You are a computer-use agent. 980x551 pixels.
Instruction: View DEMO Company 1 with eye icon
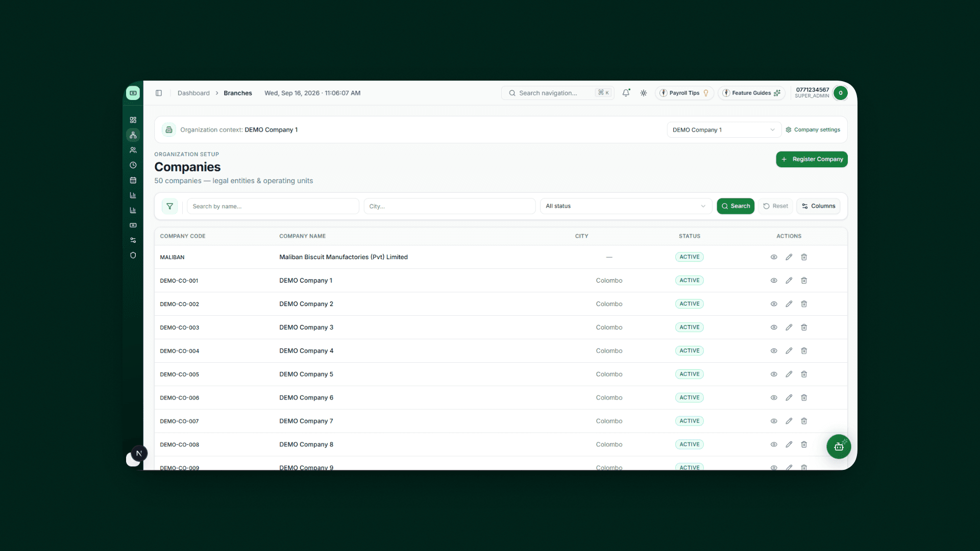click(774, 281)
